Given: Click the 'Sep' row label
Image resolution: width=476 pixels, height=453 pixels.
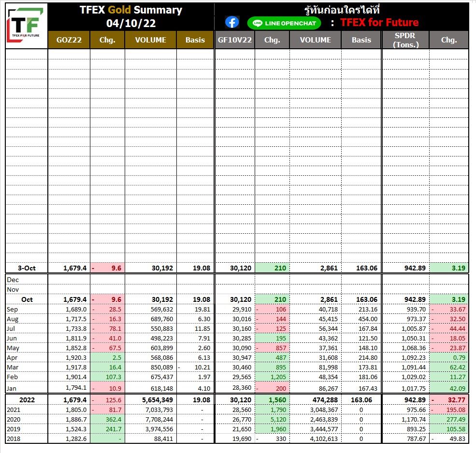Looking at the screenshot, I should pyautogui.click(x=13, y=309).
